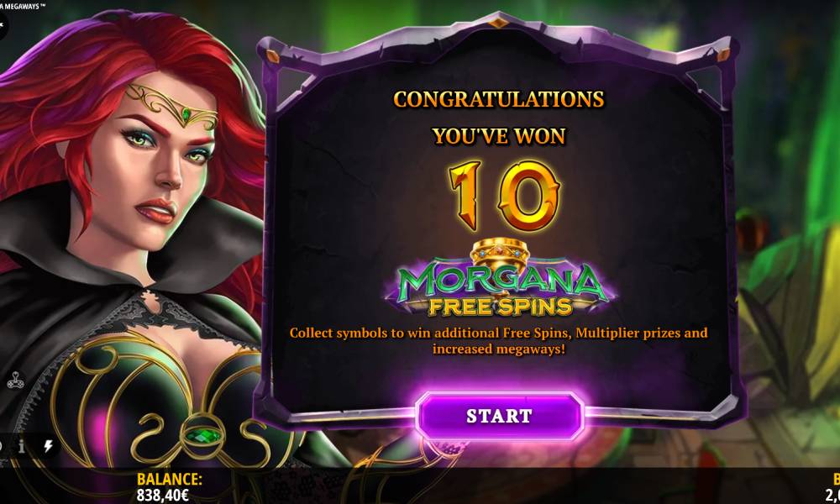Start the Morgana free spins round
The width and height of the screenshot is (840, 504).
(x=499, y=416)
